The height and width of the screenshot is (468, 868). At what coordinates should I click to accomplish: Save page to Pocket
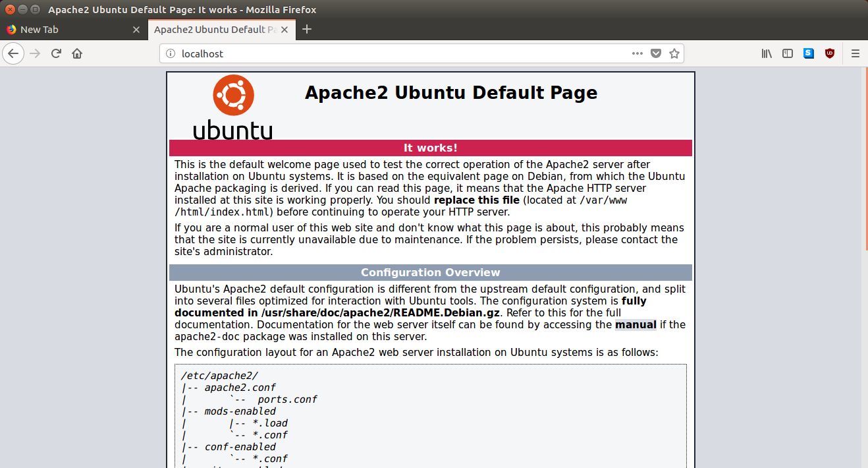(x=655, y=53)
